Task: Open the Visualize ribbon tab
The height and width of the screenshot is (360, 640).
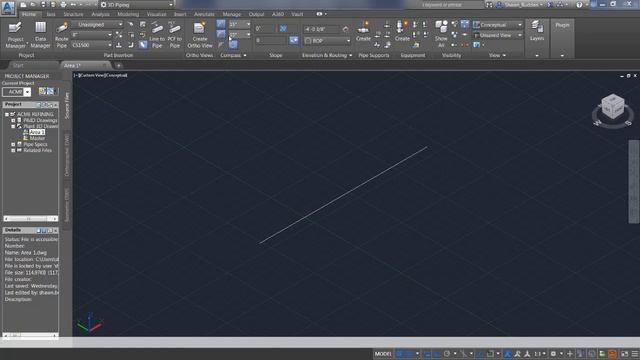Action: (156, 14)
